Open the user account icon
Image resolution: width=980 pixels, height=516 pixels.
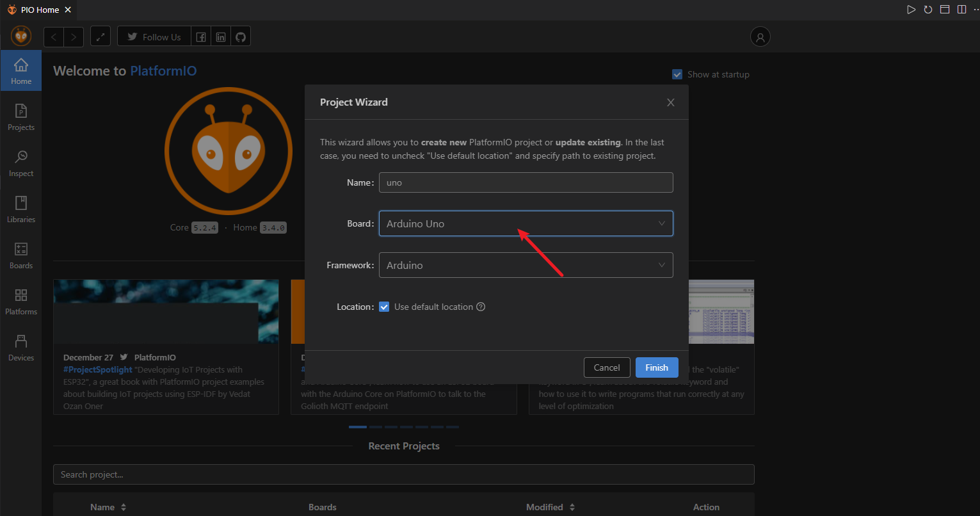(x=760, y=36)
